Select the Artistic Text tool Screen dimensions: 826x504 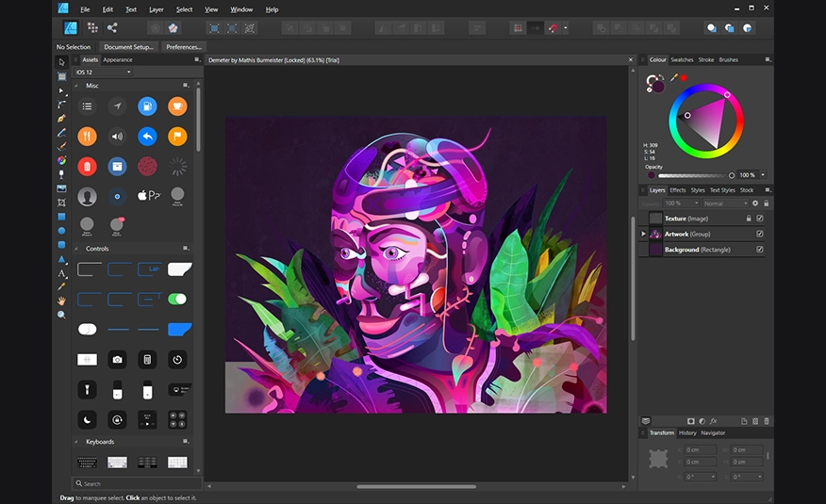(61, 273)
